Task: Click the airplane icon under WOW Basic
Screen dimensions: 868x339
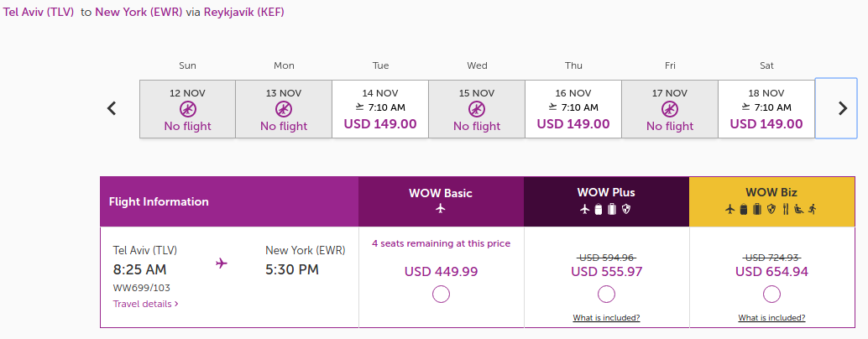Action: 441,209
